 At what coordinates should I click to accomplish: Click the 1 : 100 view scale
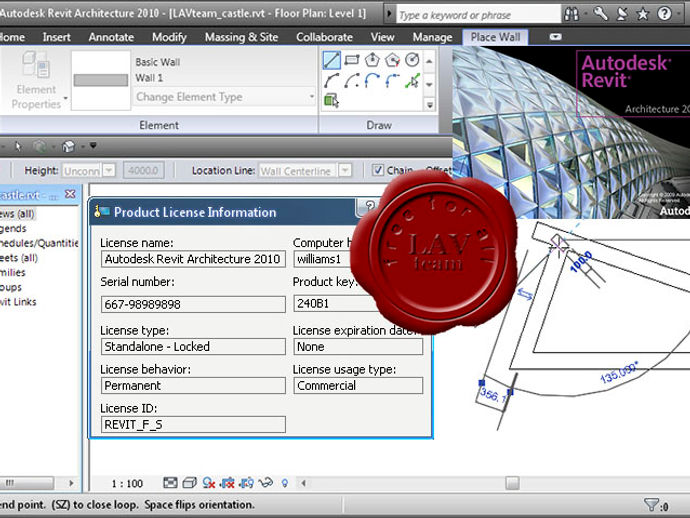[127, 484]
